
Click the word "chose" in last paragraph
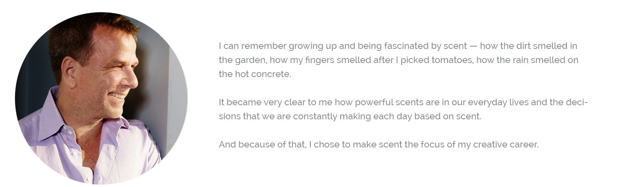[327, 145]
